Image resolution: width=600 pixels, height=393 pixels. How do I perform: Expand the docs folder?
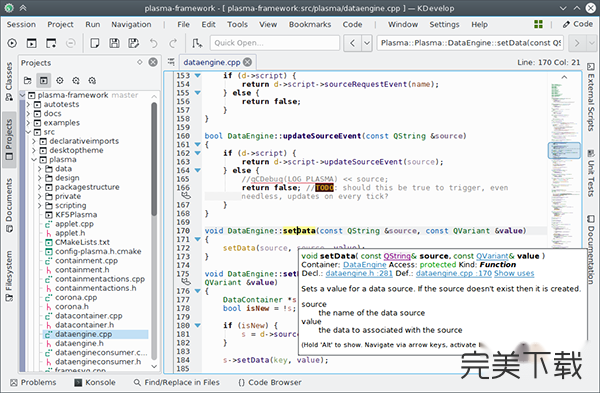28,113
